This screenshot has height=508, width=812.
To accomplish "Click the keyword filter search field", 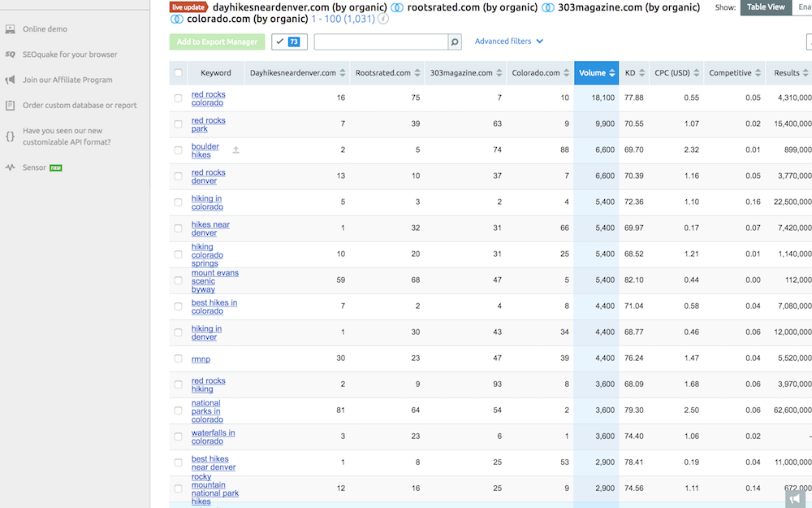I will (x=381, y=42).
